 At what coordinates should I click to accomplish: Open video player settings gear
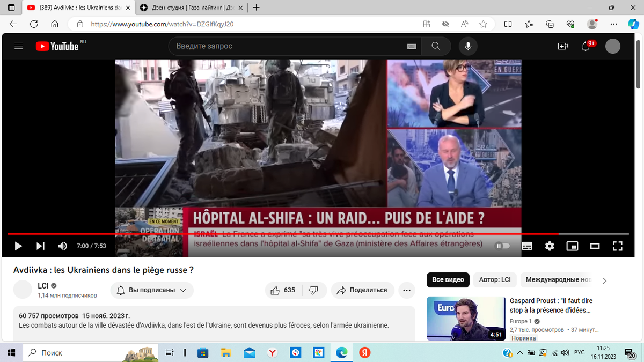point(550,246)
